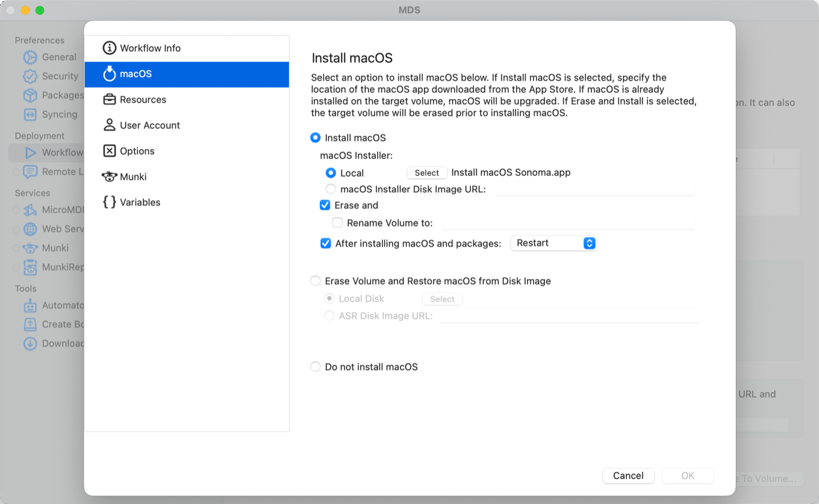Click the Install macOS heading text
819x504 pixels.
[352, 58]
